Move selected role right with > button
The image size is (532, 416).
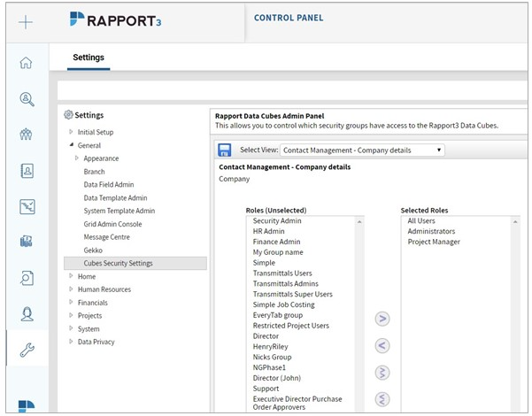point(382,319)
